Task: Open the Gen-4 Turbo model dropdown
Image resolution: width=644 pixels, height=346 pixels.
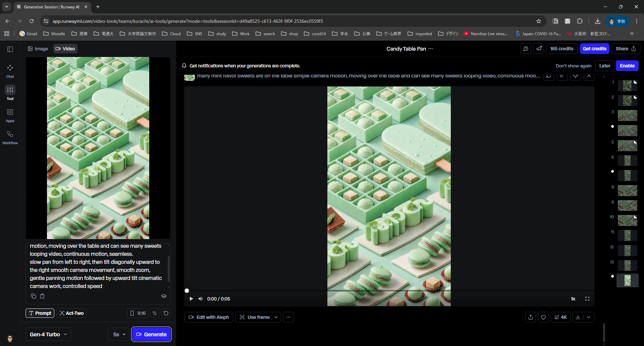Action: tap(48, 334)
